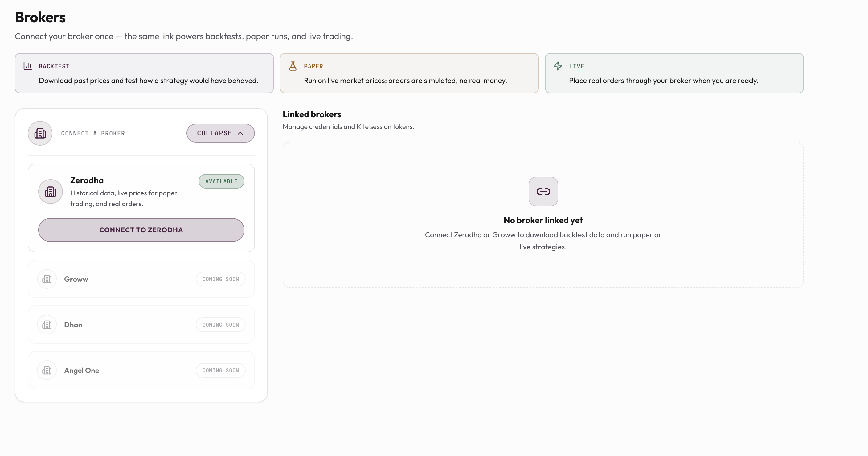This screenshot has width=868, height=456.
Task: Click the Brokers page heading
Action: (40, 17)
